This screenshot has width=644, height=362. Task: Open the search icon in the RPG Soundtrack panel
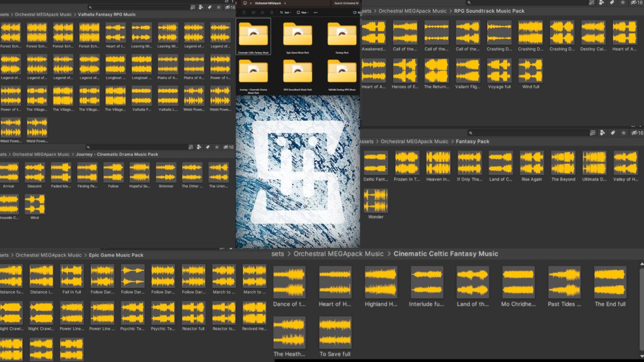(x=469, y=2)
